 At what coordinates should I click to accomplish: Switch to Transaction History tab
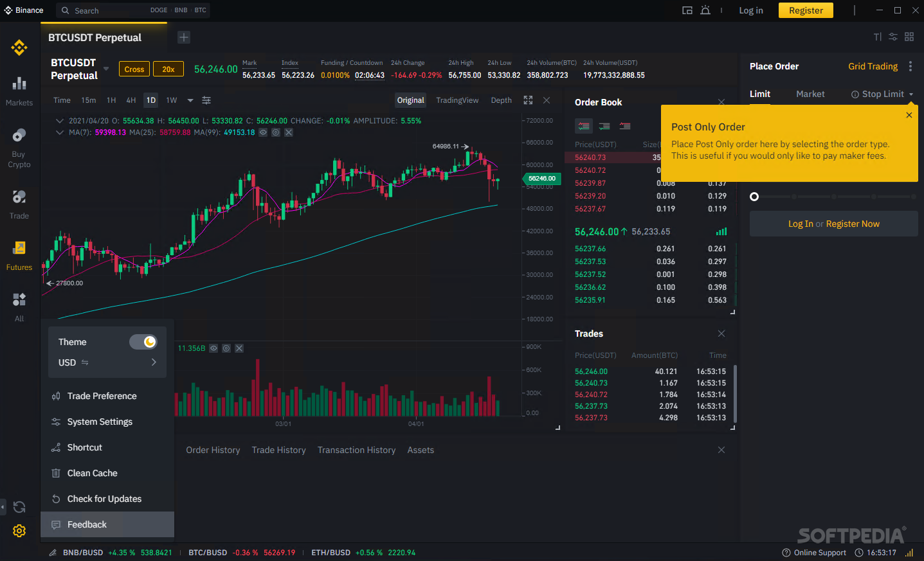coord(357,450)
